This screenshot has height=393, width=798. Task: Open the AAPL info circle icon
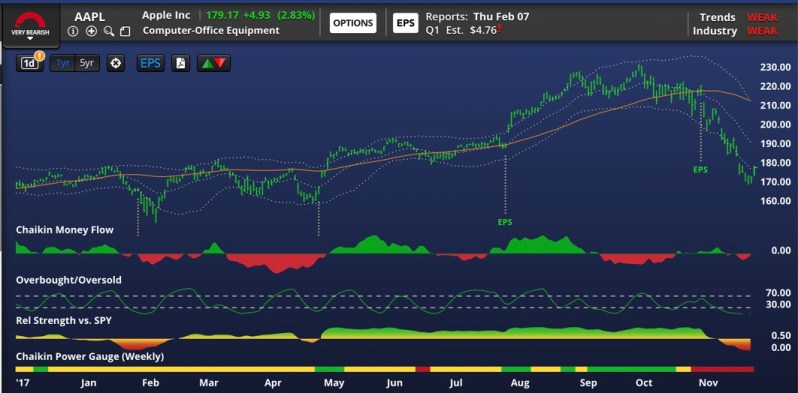point(73,32)
